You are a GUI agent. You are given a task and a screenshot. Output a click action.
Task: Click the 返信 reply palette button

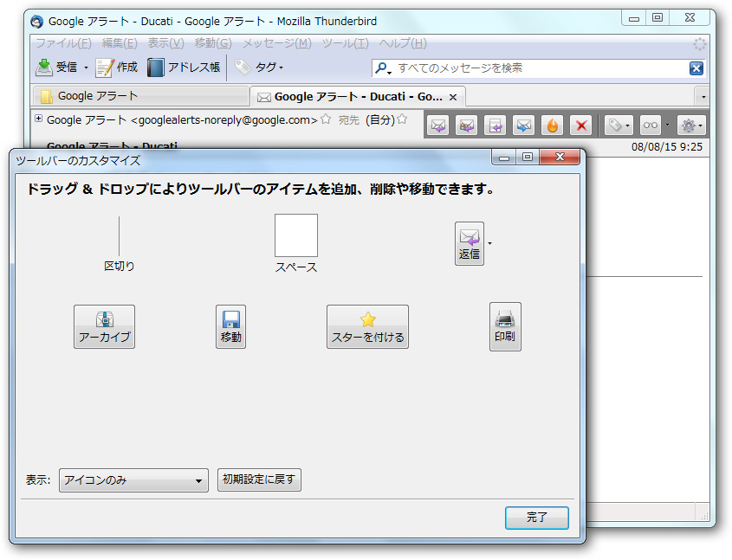pos(470,244)
